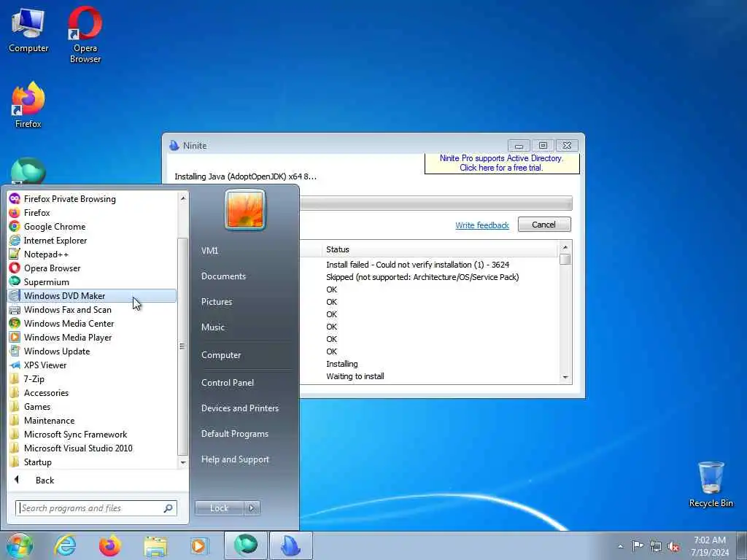Select the 'Install failed' status row

click(x=418, y=265)
